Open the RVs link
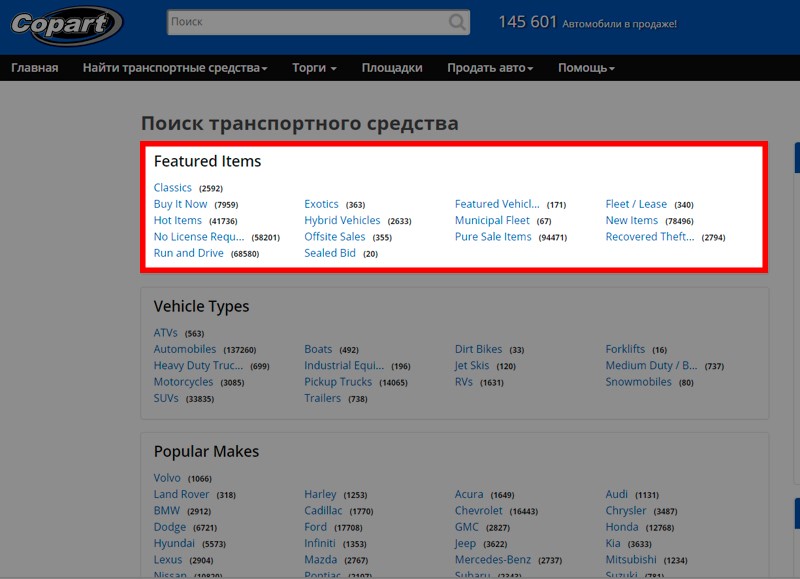This screenshot has width=800, height=579. 464,382
